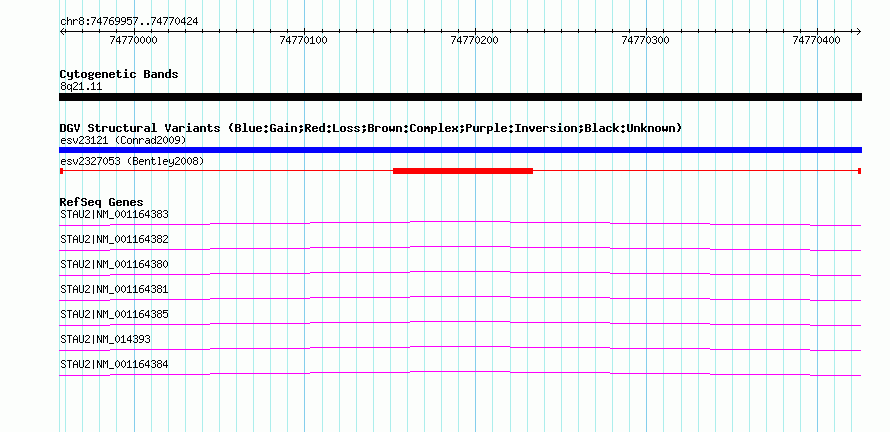Click the RefSeq Genes track title
The height and width of the screenshot is (432, 890).
coord(101,202)
